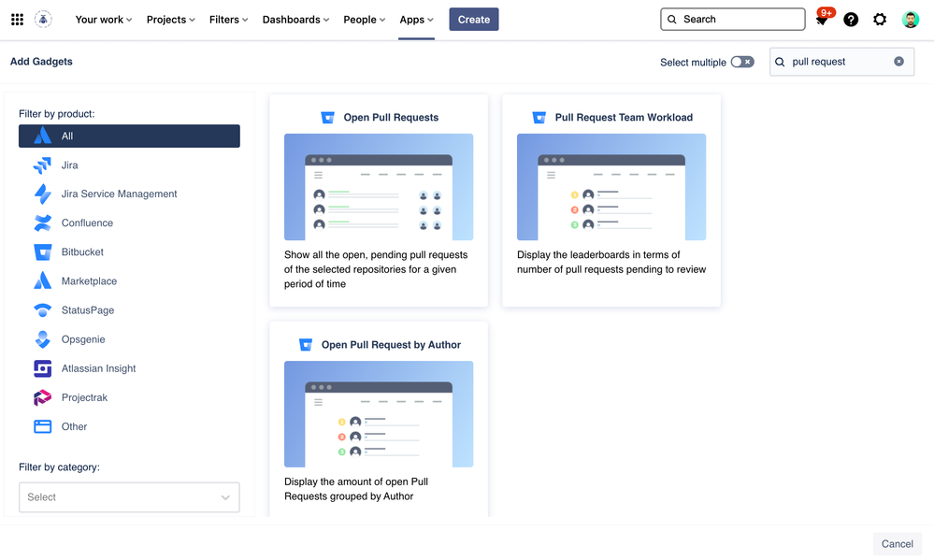Open the Open Pull Requests gadget title
934x560 pixels.
coord(391,118)
